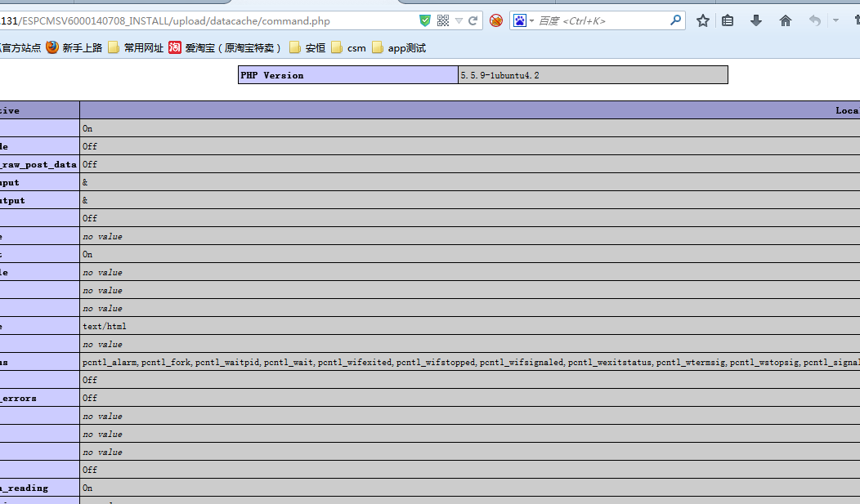Click the undo back-arrow toolbar icon
This screenshot has width=860, height=504.
[x=815, y=20]
